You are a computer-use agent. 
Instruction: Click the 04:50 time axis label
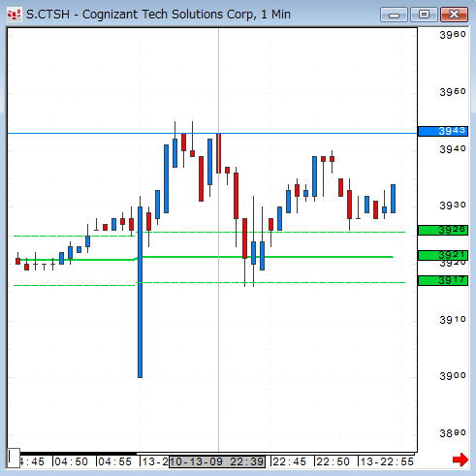point(71,461)
